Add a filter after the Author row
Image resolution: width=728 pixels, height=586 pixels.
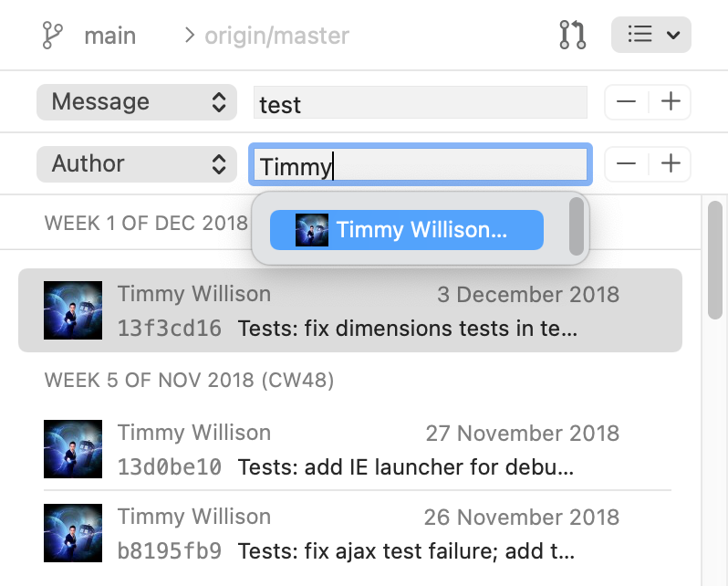click(x=671, y=164)
